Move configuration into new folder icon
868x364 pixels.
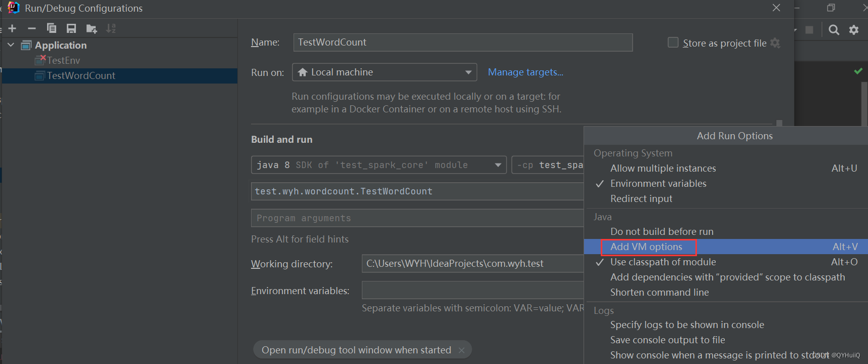[x=92, y=28]
